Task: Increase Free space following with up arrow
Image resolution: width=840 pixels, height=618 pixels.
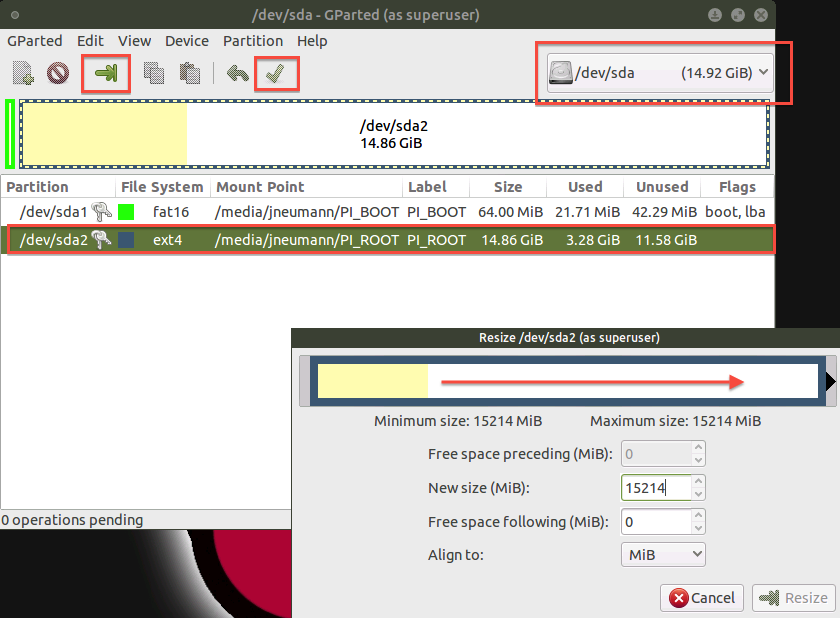Action: tap(698, 515)
